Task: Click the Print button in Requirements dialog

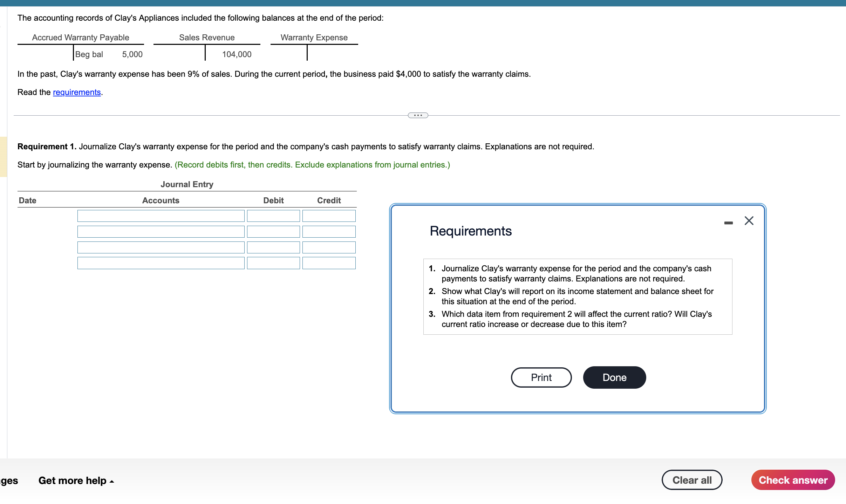Action: tap(541, 377)
